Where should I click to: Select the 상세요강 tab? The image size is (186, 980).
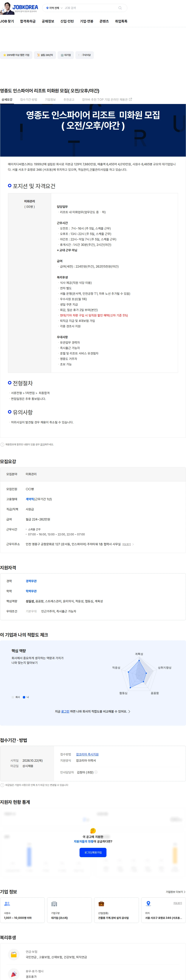pyautogui.click(x=7, y=100)
